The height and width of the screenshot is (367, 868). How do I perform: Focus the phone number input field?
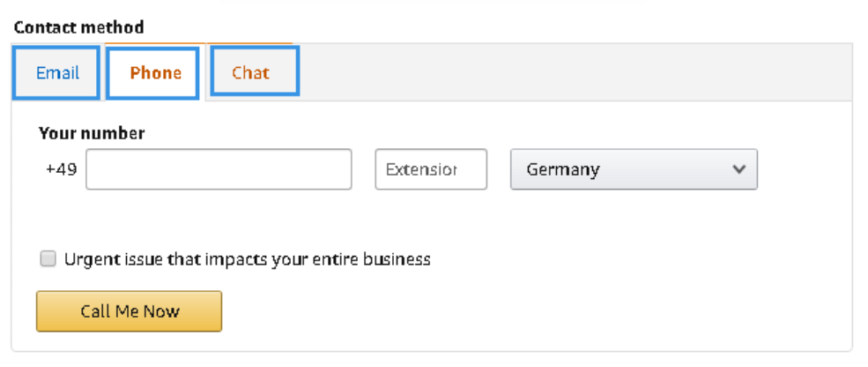pos(219,169)
